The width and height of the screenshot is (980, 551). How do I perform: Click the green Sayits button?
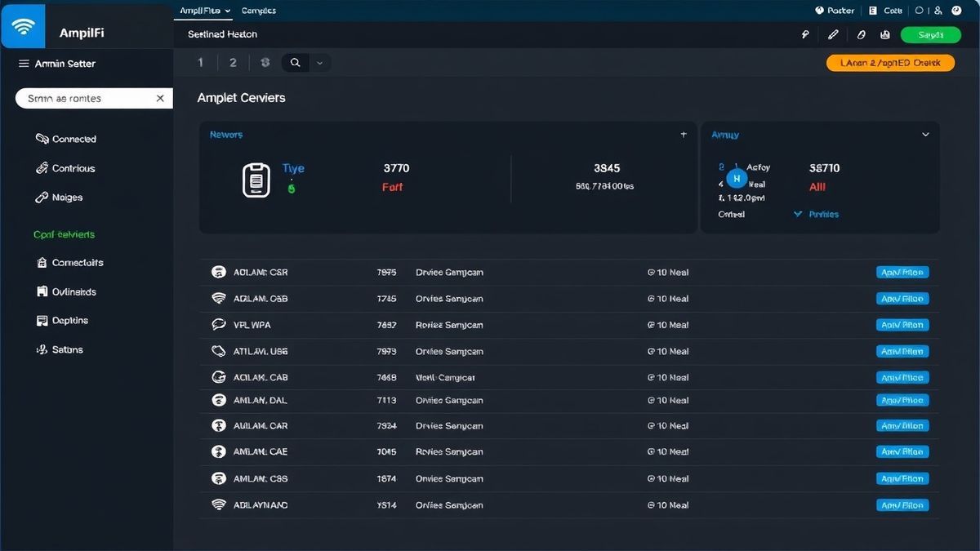(930, 34)
